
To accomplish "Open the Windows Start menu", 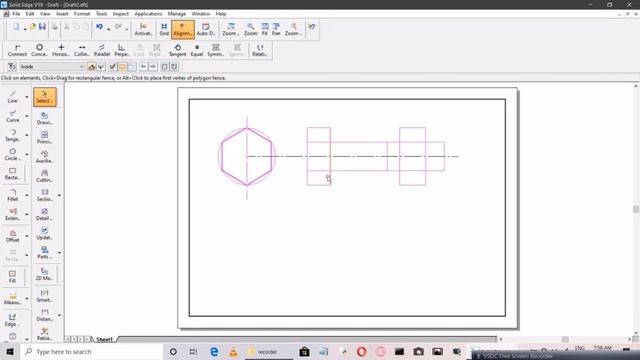I will (x=10, y=351).
